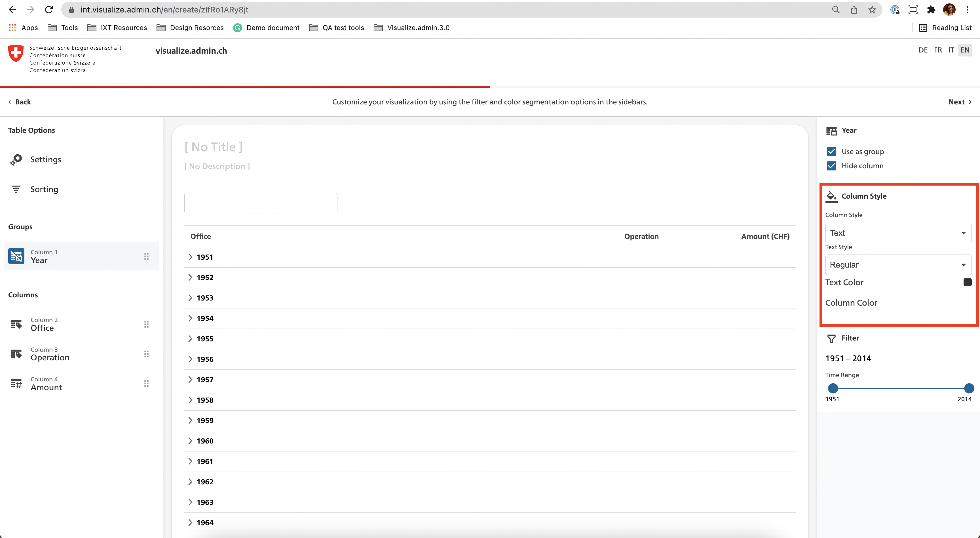980x538 pixels.
Task: Uncheck the Hide column checkbox
Action: click(831, 166)
